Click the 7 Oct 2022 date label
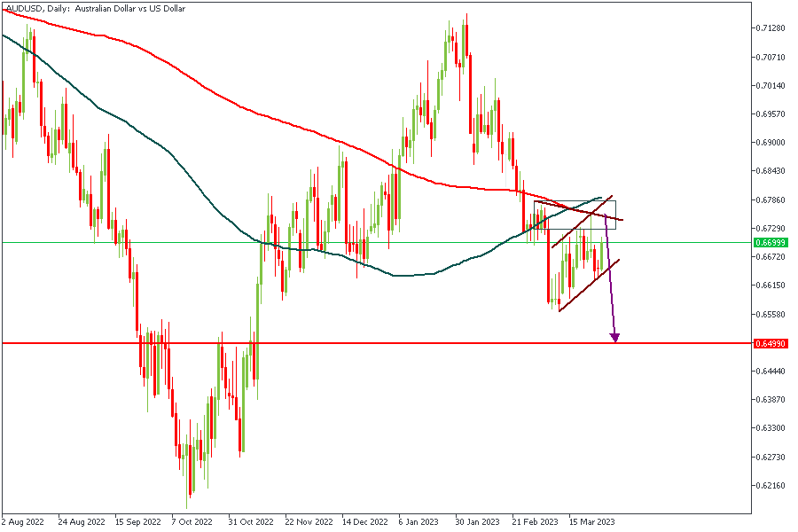The height and width of the screenshot is (532, 798). click(192, 521)
